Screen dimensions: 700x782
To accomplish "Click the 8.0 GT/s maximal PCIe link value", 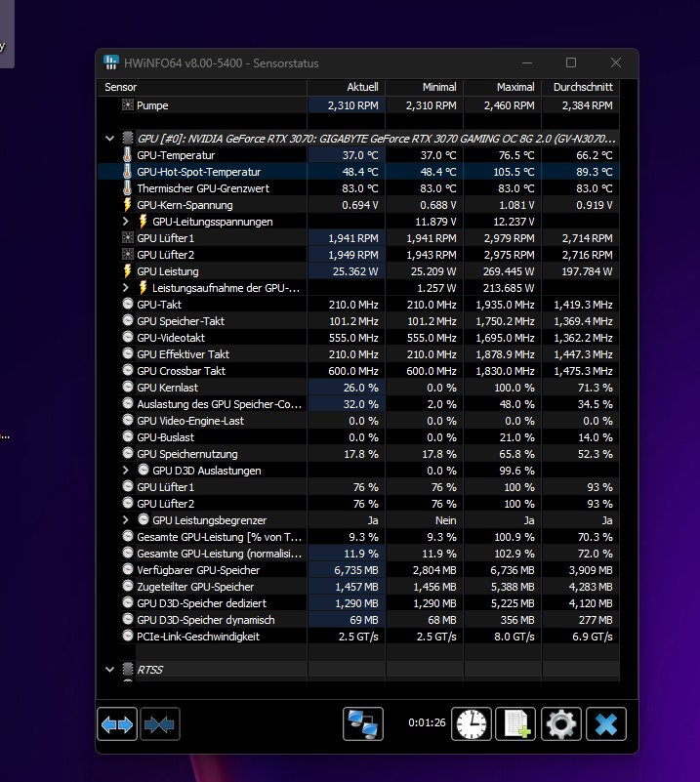I will 515,637.
